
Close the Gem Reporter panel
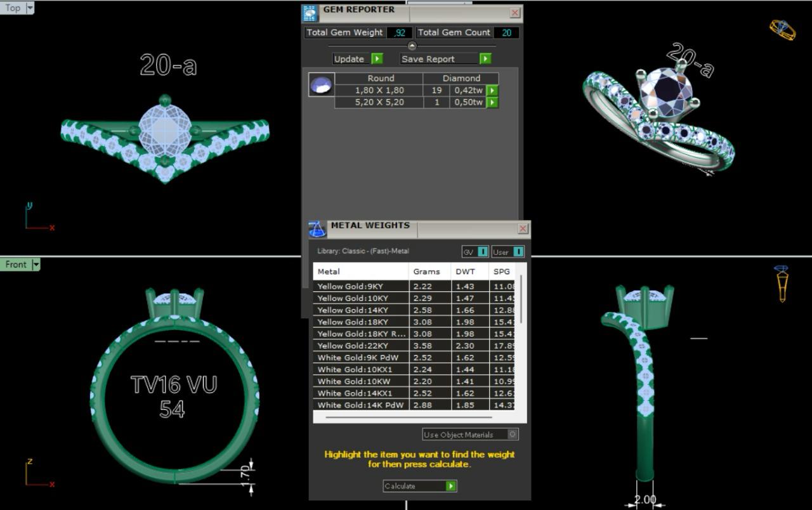(515, 13)
